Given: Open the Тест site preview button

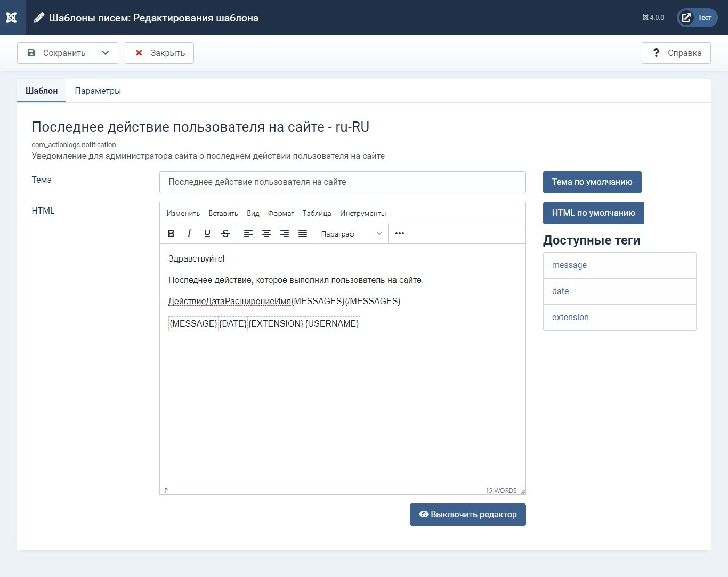Looking at the screenshot, I should tap(698, 18).
